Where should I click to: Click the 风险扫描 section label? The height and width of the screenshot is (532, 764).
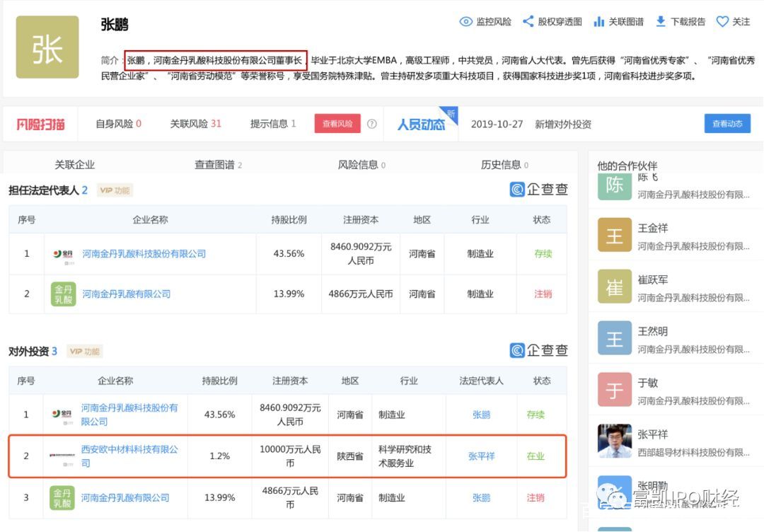(x=41, y=125)
